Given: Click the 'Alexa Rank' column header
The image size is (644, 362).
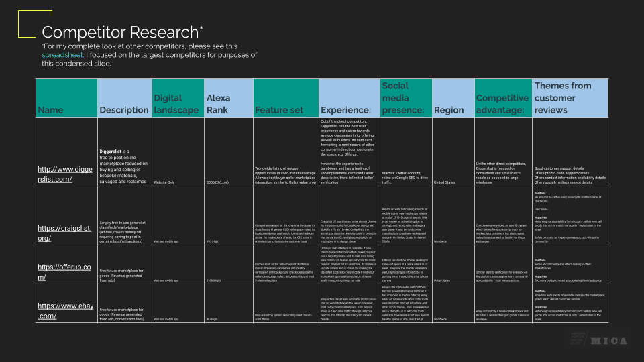Looking at the screenshot, I should 229,99.
